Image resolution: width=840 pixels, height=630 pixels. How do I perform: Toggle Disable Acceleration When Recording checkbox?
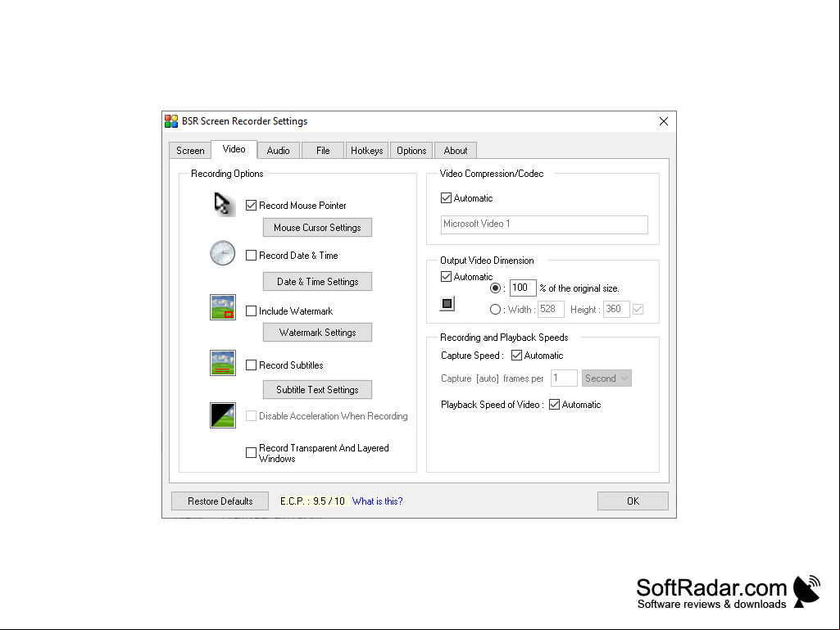click(251, 415)
